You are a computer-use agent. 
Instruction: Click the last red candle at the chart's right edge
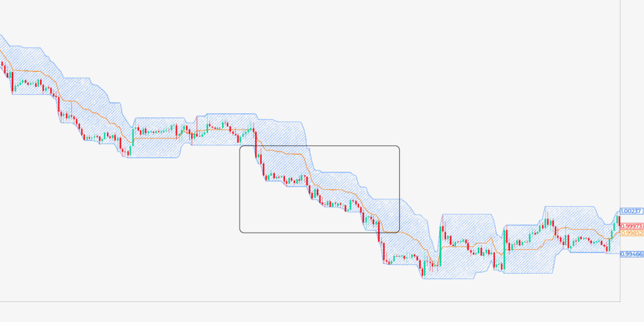click(x=618, y=221)
